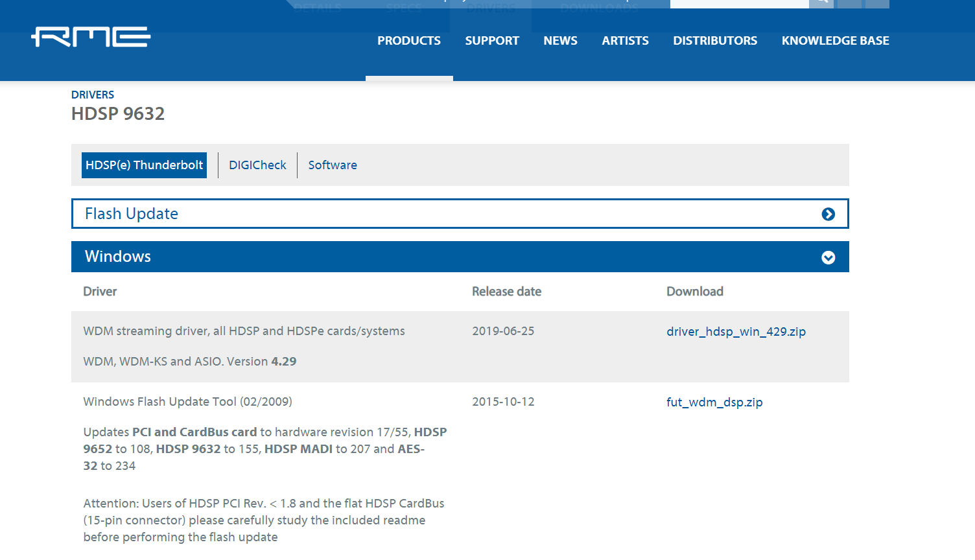Image resolution: width=975 pixels, height=560 pixels.
Task: Open the ARTISTS page
Action: click(x=625, y=41)
